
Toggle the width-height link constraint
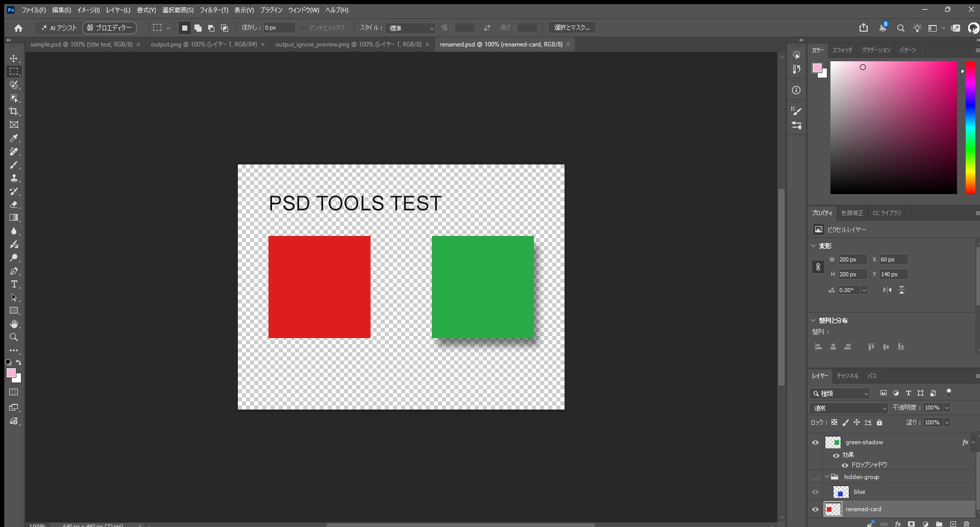click(x=818, y=267)
